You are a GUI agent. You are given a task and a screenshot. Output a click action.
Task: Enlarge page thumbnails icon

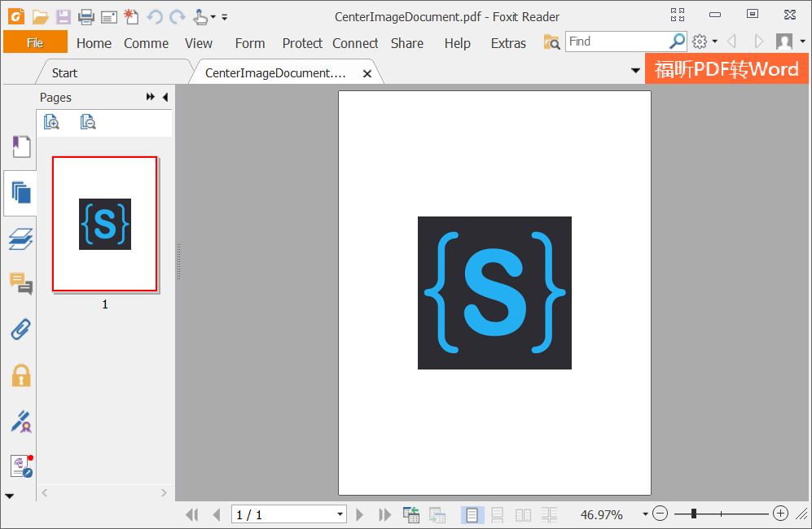pyautogui.click(x=51, y=122)
